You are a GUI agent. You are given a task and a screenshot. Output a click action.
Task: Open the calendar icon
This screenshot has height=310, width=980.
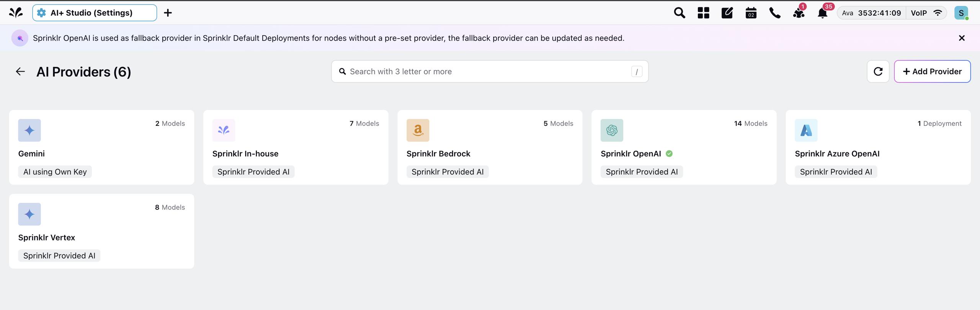pos(751,13)
